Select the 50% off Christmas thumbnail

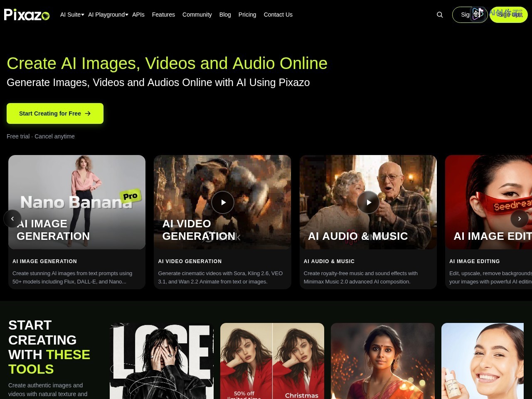point(272,361)
